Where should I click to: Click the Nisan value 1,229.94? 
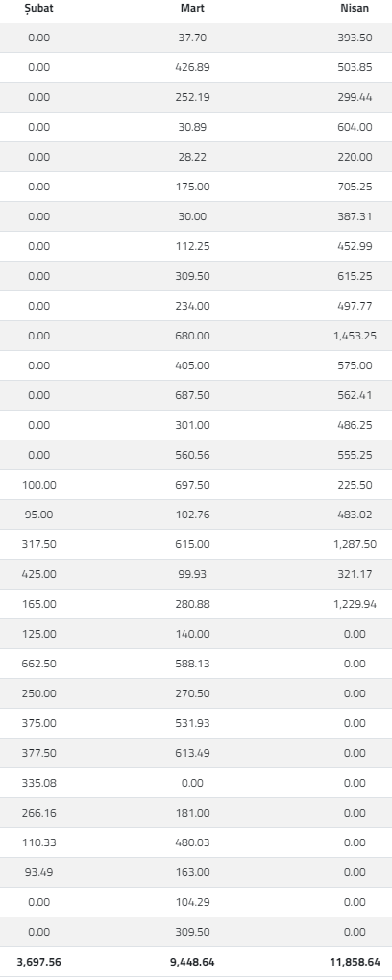[x=355, y=604]
